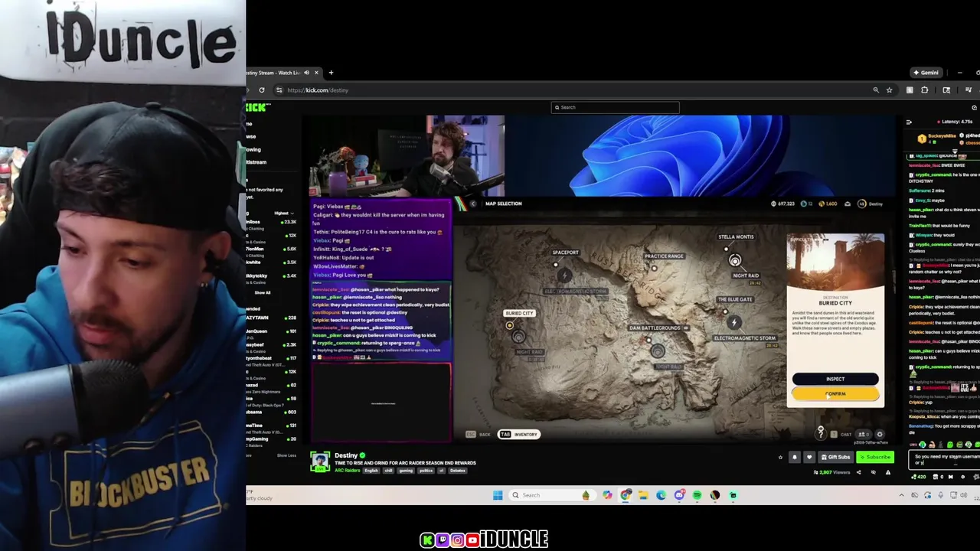Open the Highest sort dropdown in sidebar
This screenshot has width=980, height=551.
coord(283,213)
